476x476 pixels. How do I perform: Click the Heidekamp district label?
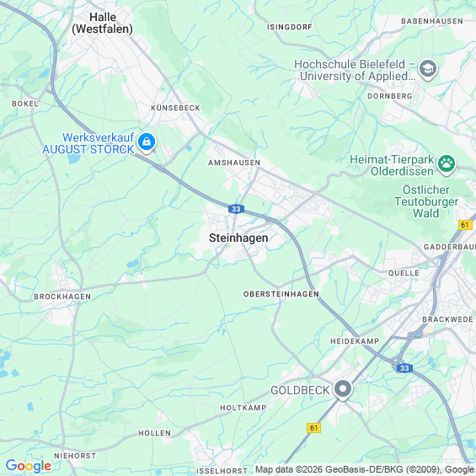click(x=355, y=341)
